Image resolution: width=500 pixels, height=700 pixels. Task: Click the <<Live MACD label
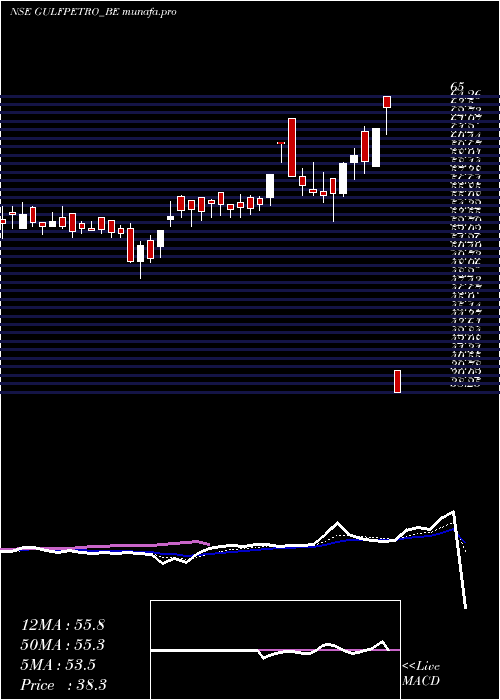pos(421,674)
